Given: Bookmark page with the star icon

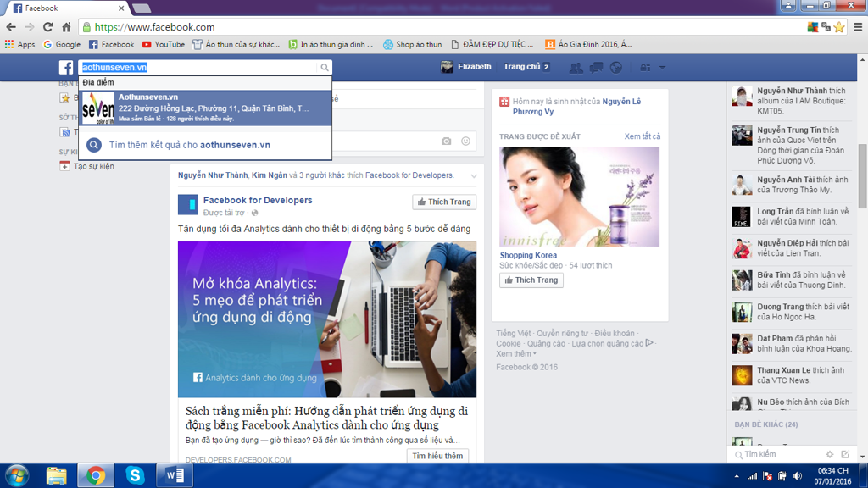Looking at the screenshot, I should point(839,27).
